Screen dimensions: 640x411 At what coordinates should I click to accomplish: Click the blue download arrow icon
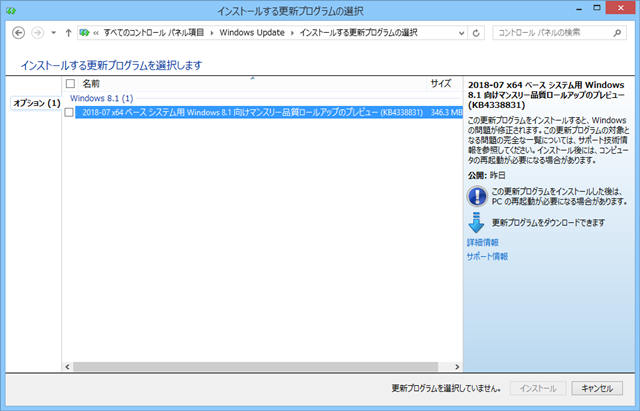click(x=476, y=222)
